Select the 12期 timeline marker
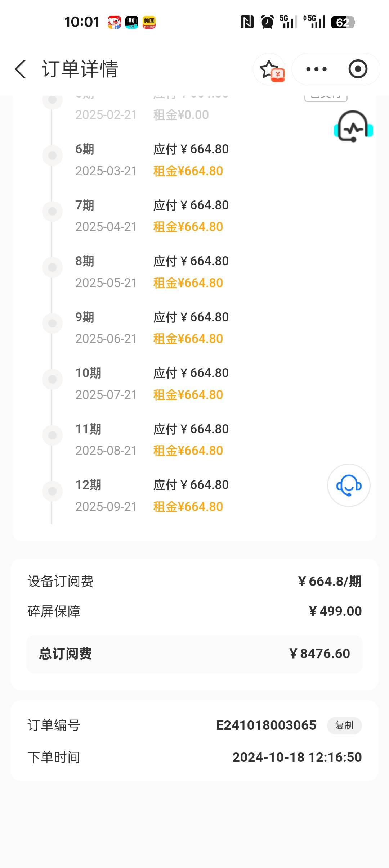 (x=53, y=491)
